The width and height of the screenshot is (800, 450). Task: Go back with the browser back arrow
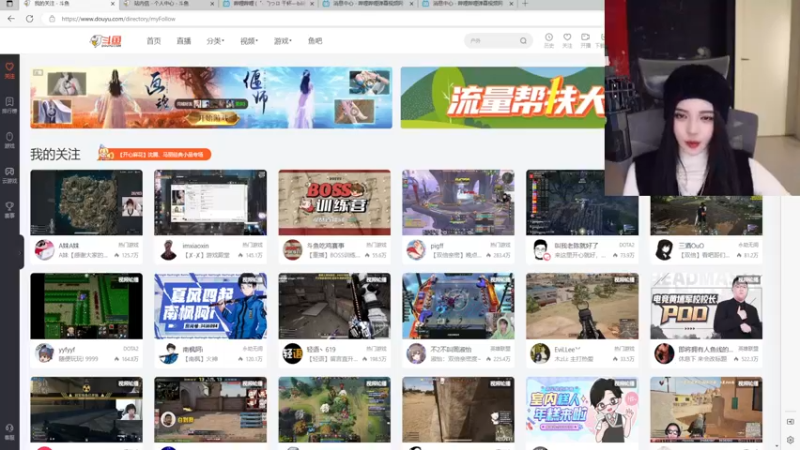[11, 19]
